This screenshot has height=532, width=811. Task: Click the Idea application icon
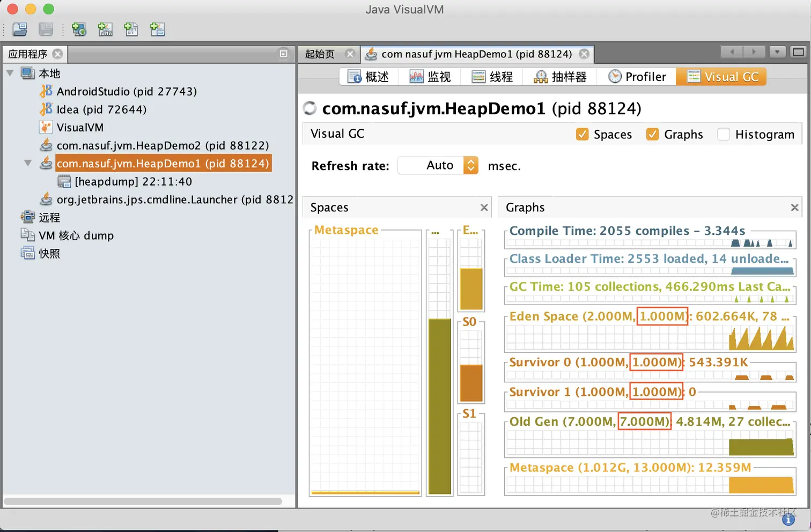coord(46,109)
